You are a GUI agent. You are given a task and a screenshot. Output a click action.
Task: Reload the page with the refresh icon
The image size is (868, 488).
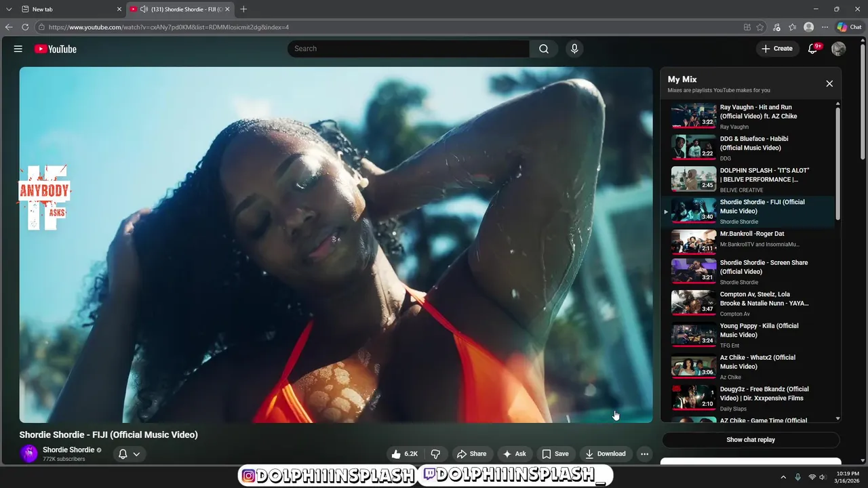[x=25, y=27]
